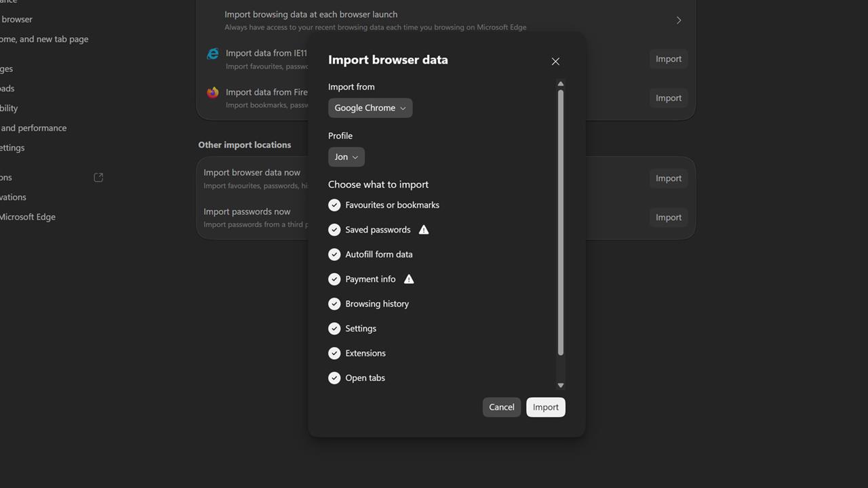The width and height of the screenshot is (868, 488).
Task: Click Import for Import browser data now
Action: click(x=669, y=178)
